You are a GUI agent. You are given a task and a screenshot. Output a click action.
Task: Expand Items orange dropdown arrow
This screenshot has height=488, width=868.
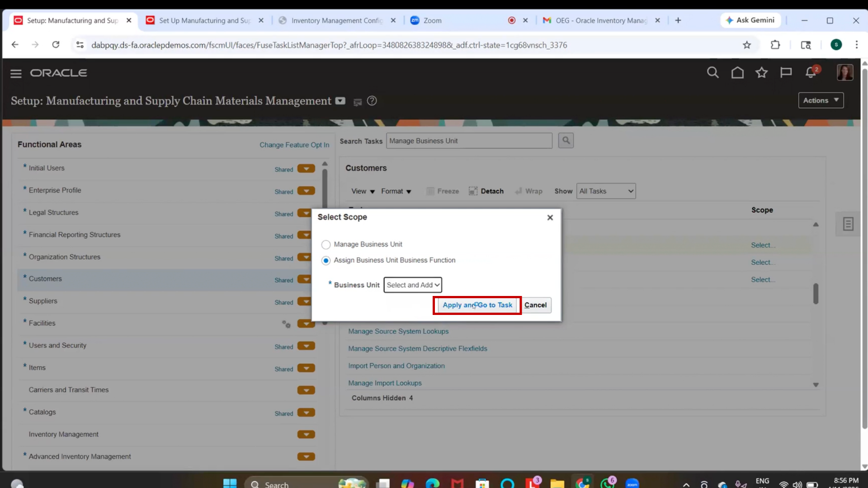click(x=306, y=368)
